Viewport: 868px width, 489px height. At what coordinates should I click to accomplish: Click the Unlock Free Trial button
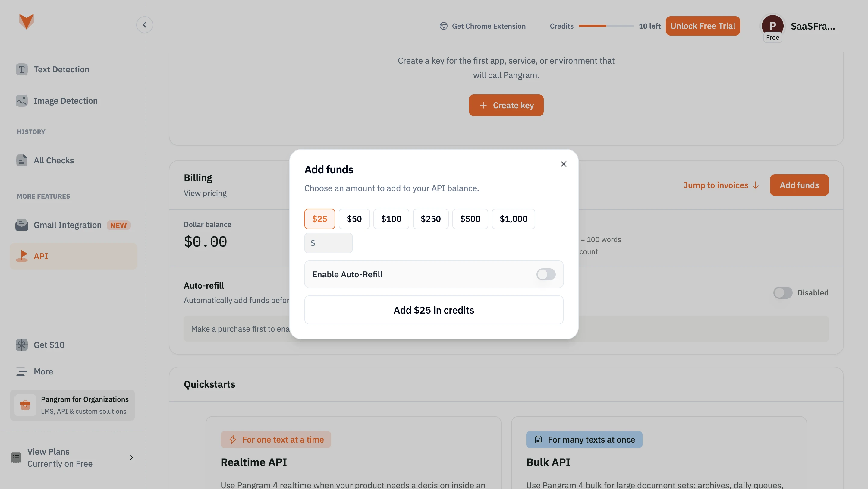coord(703,26)
